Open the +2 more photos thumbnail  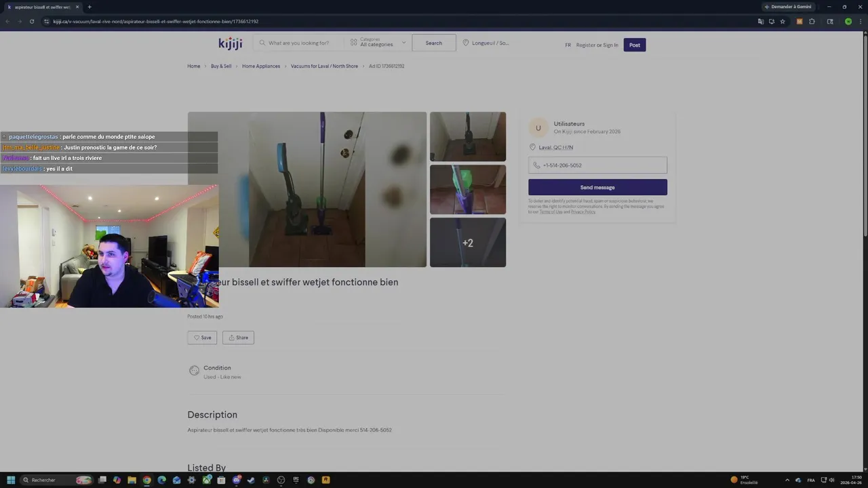coord(468,243)
